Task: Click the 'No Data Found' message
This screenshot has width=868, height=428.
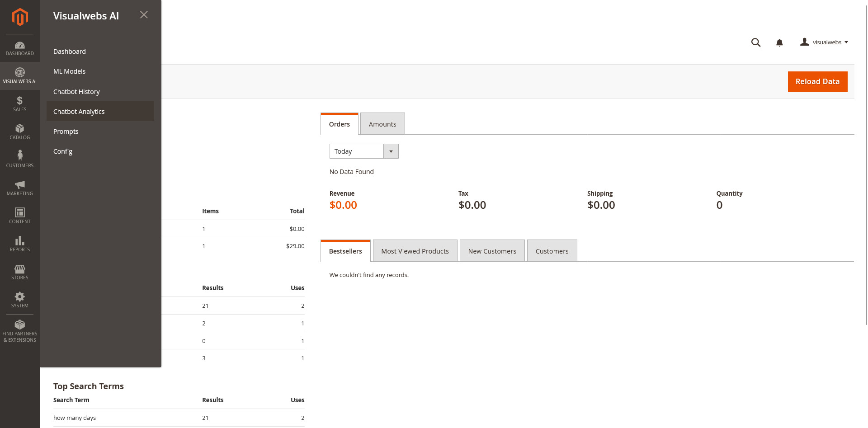Action: point(352,172)
